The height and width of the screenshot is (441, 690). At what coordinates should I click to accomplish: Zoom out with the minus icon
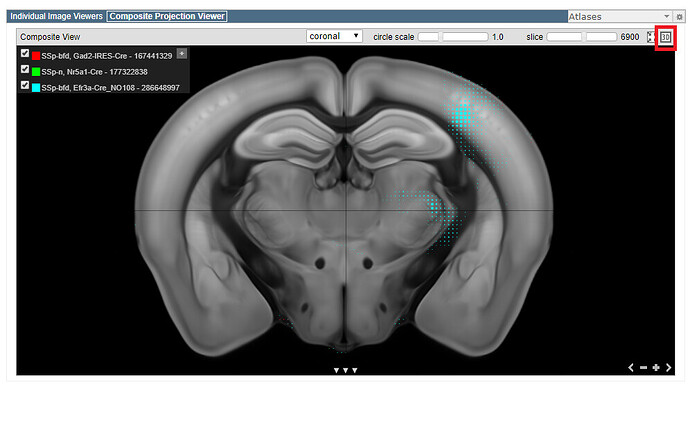(x=643, y=368)
